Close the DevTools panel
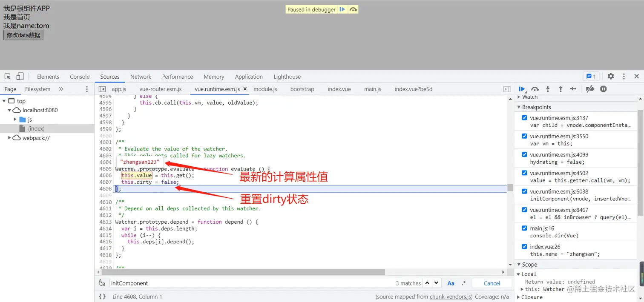 pyautogui.click(x=637, y=77)
